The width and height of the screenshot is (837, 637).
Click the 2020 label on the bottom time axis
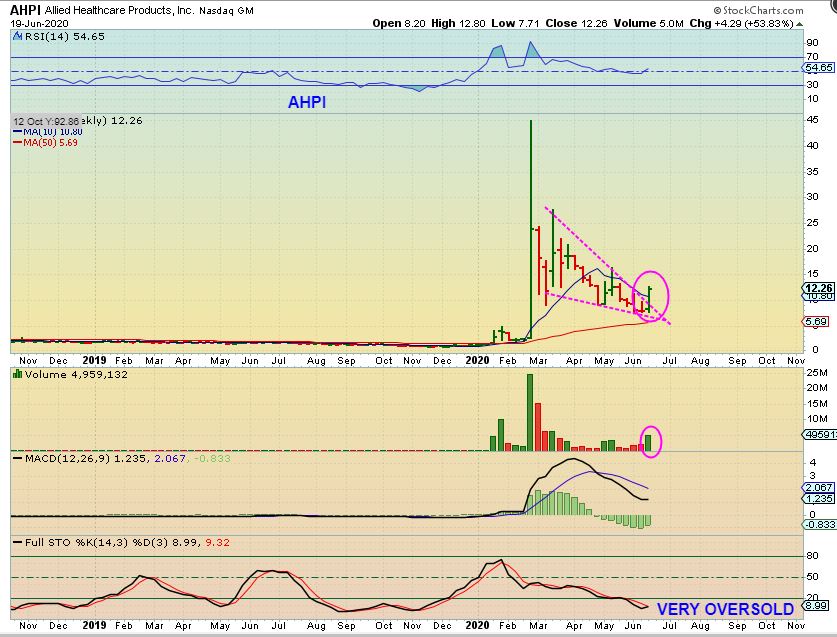pos(477,625)
